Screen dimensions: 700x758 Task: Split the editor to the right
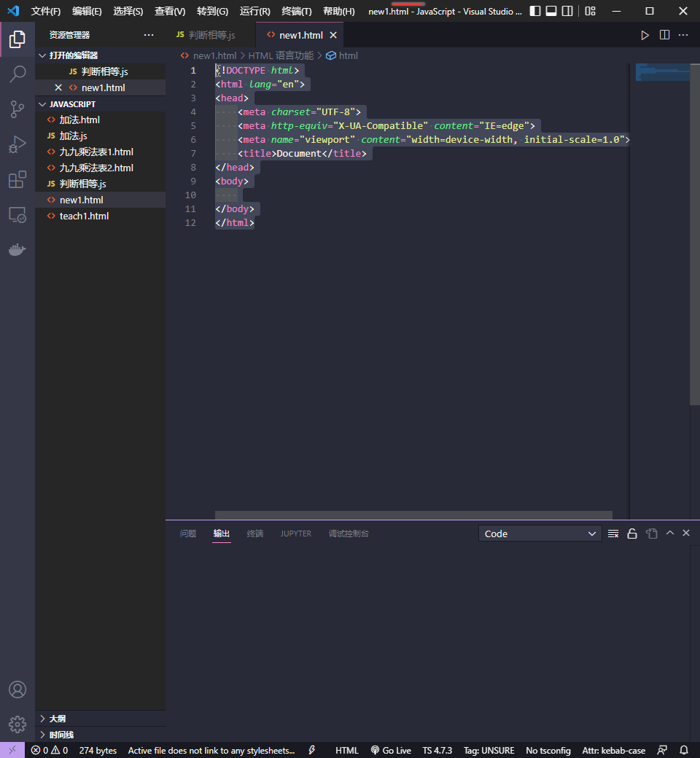coord(665,35)
